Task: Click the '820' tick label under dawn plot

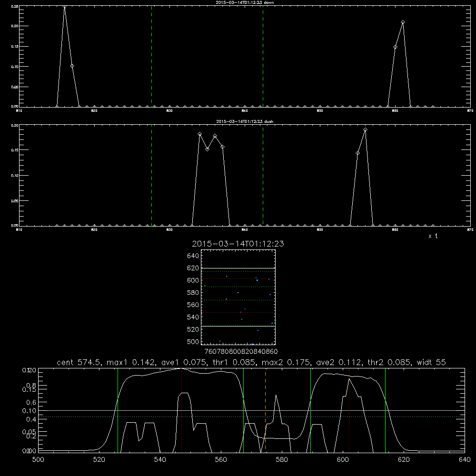Action: pos(94,111)
